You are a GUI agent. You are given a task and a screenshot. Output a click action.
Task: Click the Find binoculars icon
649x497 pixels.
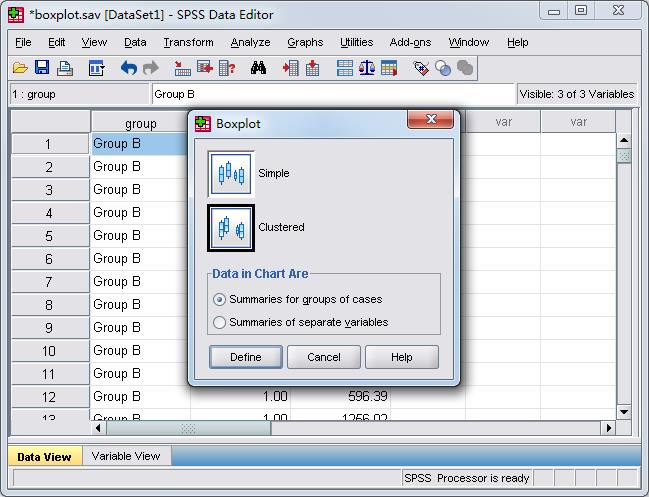tap(258, 68)
